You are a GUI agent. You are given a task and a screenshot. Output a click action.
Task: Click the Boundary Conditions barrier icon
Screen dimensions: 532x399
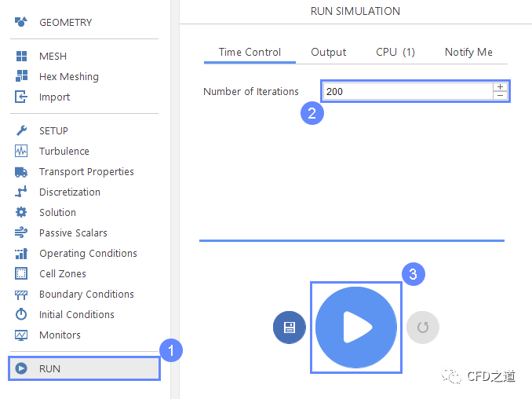[21, 295]
